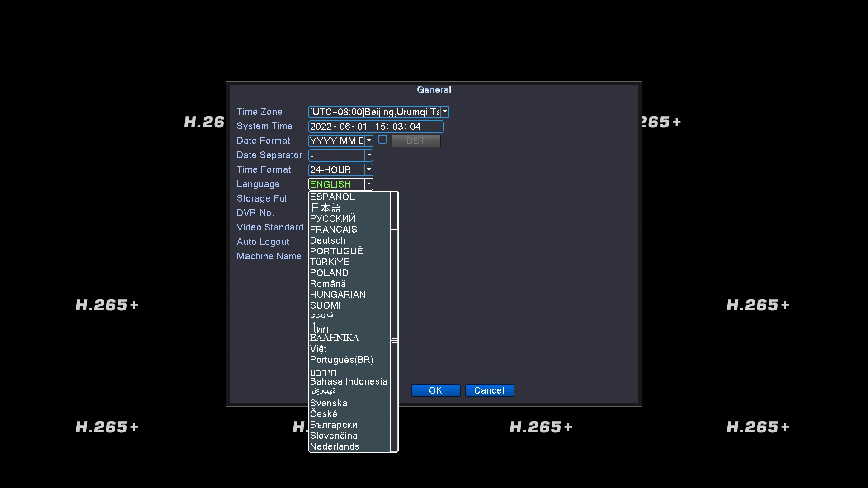Choose Nederlands at list bottom
868x488 pixels.
click(x=334, y=446)
